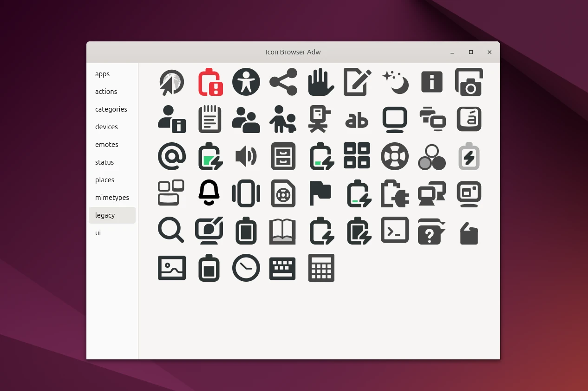Viewport: 588px width, 391px height.
Task: Select the clock icon
Action: click(246, 268)
